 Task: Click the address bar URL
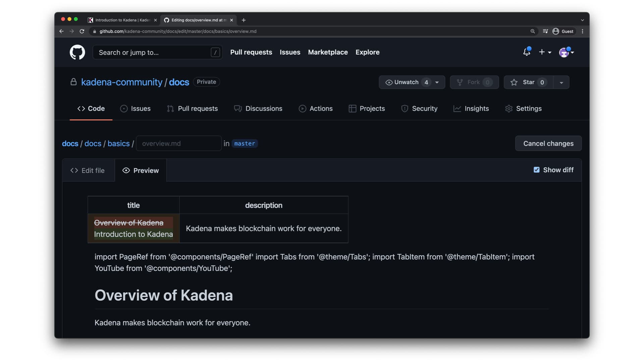coord(178,31)
